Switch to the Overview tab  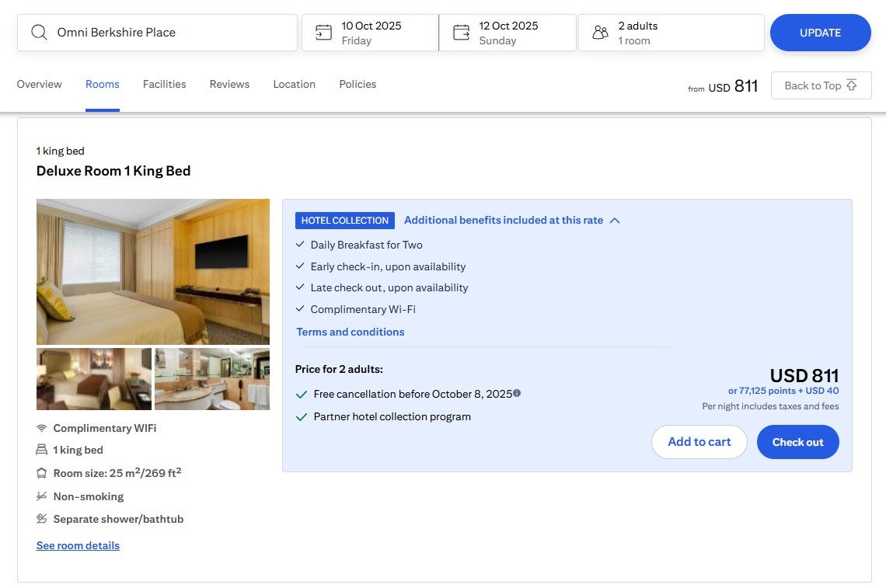click(x=39, y=84)
